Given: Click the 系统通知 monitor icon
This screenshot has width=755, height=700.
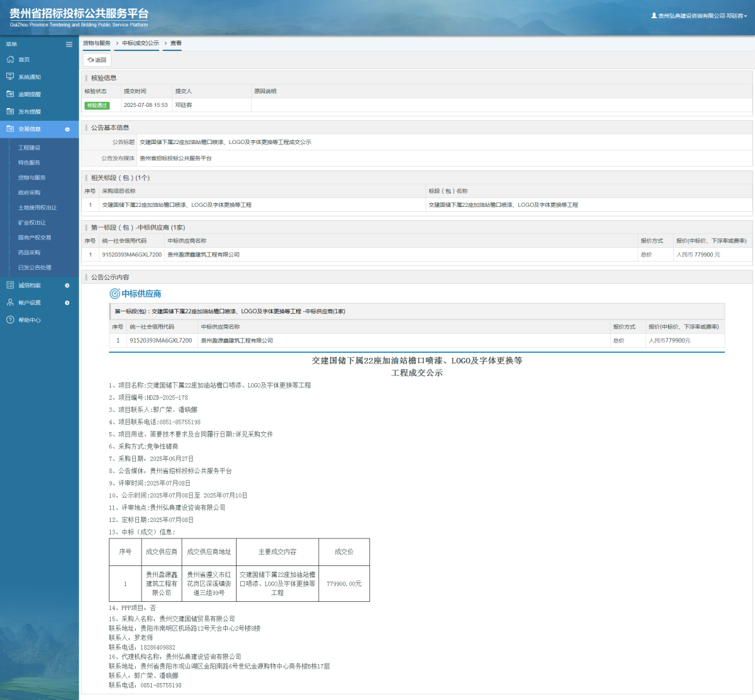Looking at the screenshot, I should pyautogui.click(x=10, y=77).
